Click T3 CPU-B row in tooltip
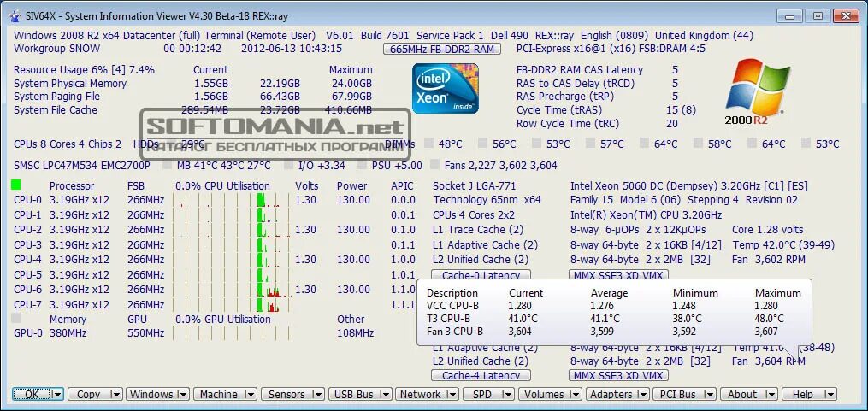 click(613, 319)
